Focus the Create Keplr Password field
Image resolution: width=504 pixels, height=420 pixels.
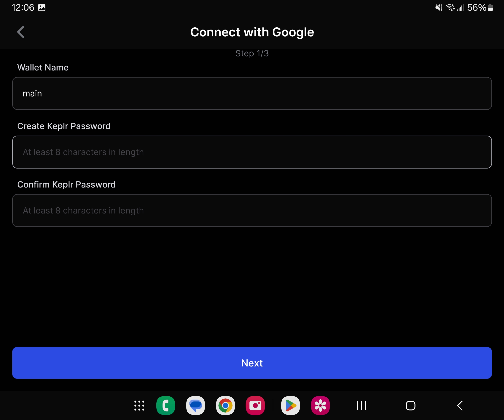tap(252, 152)
